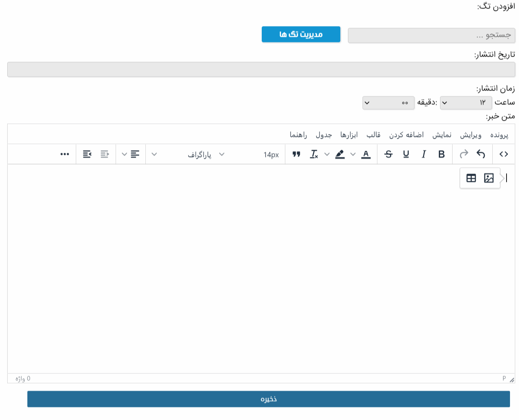
Task: Open the ابزارها menu
Action: tap(349, 135)
